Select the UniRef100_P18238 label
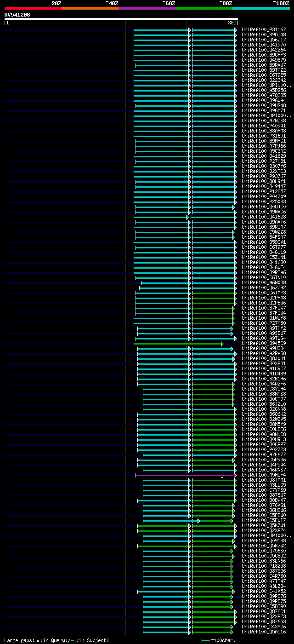This screenshot has width=294, height=644. pyautogui.click(x=264, y=566)
